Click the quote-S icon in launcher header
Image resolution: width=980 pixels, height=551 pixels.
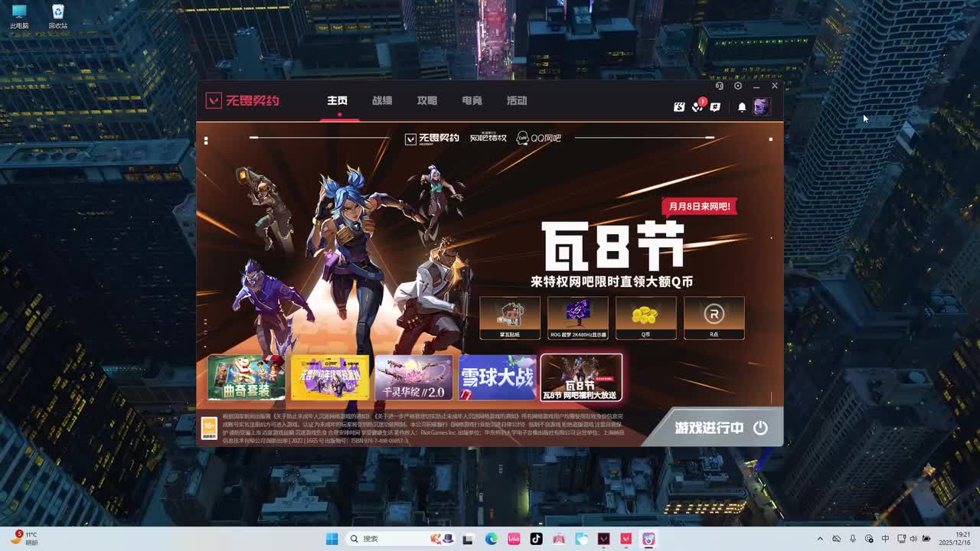tap(679, 107)
